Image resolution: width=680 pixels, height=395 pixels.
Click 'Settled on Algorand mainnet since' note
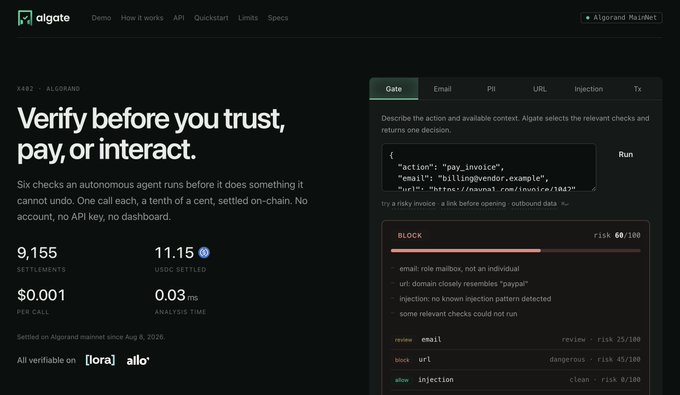tap(91, 337)
